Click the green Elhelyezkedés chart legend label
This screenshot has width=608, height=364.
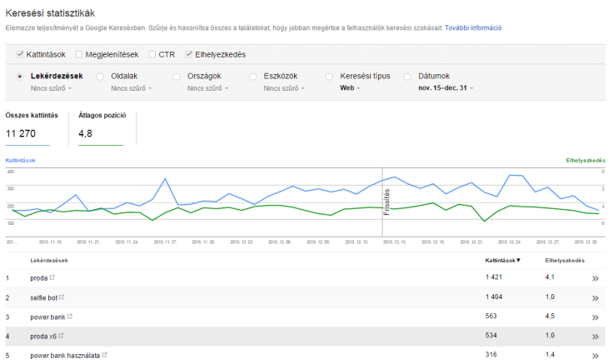point(586,160)
